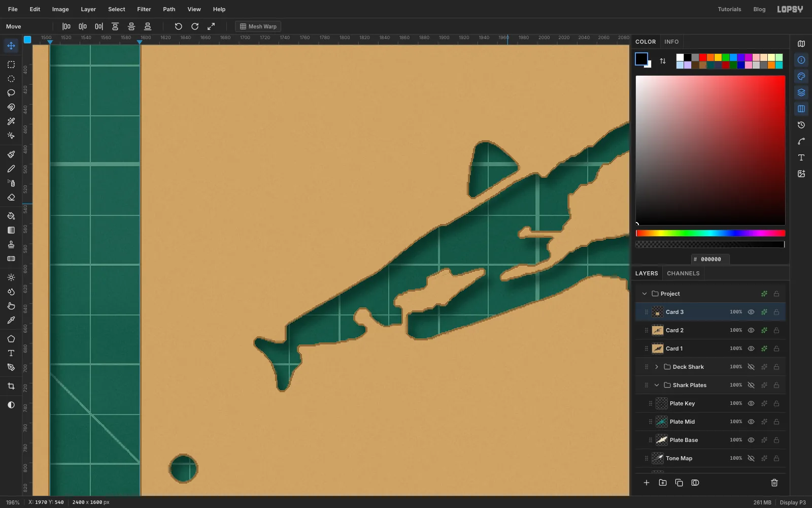Collapse the Shark Plates group
The image size is (812, 508).
click(657, 385)
